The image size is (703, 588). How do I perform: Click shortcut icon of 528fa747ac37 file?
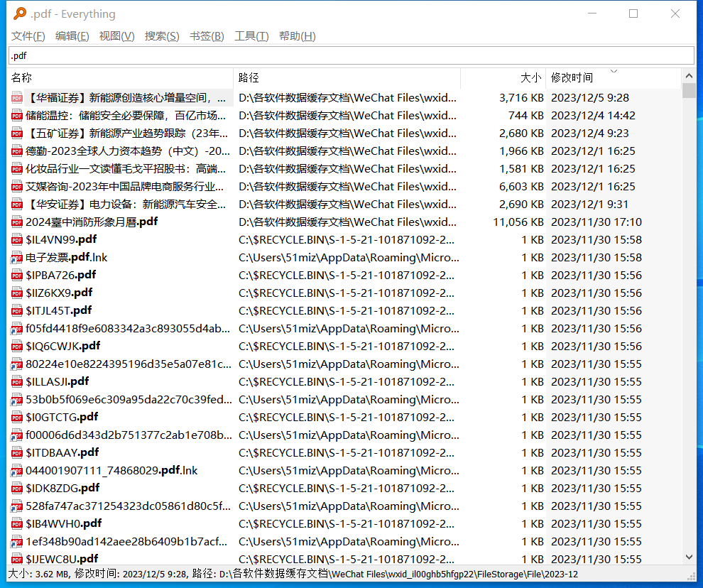pyautogui.click(x=17, y=506)
